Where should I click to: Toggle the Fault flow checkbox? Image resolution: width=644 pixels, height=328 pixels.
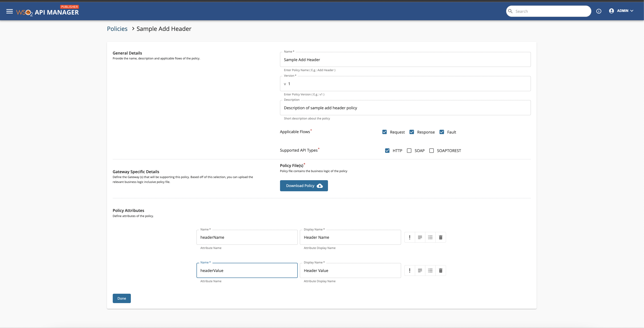pos(442,132)
